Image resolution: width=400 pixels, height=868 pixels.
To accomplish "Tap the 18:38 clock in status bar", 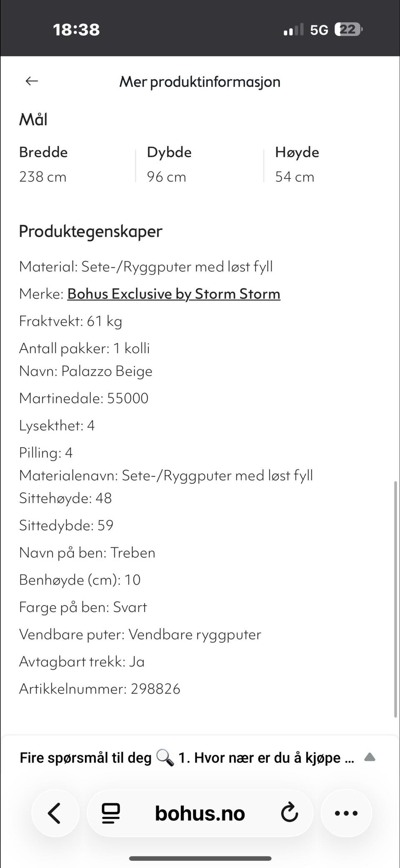I will click(x=76, y=30).
